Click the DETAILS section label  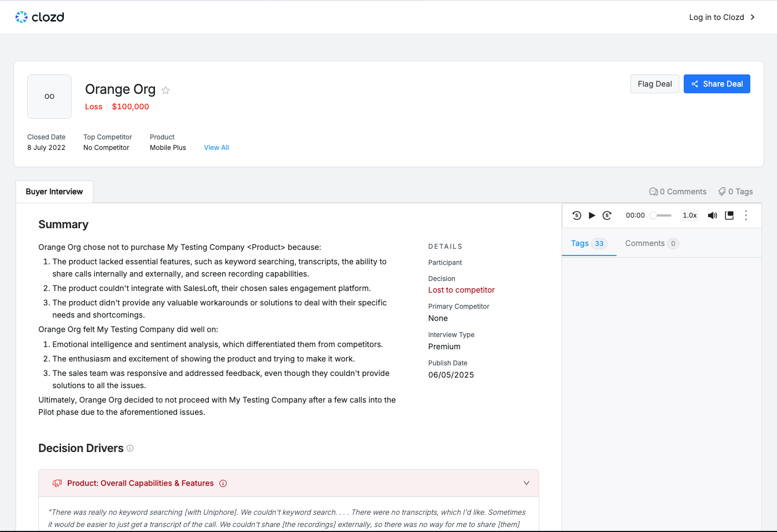(445, 247)
